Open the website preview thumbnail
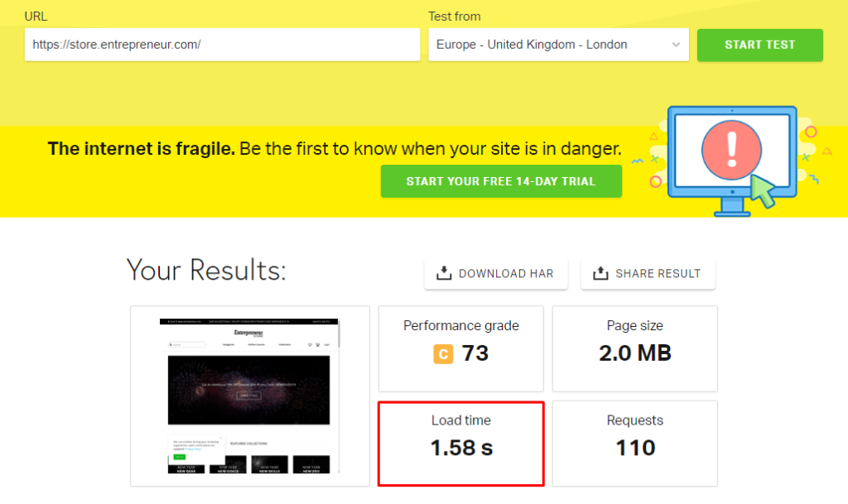This screenshot has height=504, width=848. tap(248, 396)
